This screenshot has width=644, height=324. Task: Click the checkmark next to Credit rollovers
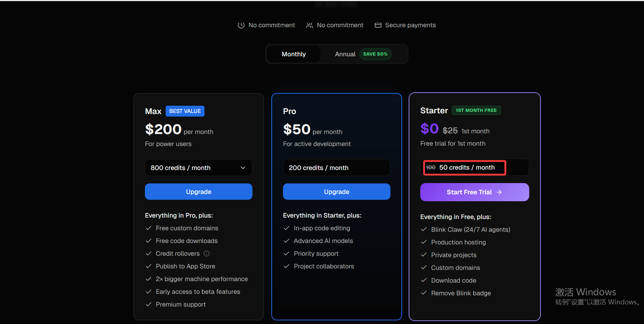148,254
